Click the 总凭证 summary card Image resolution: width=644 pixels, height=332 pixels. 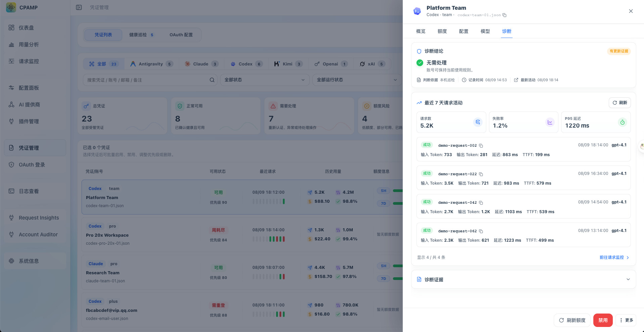pyautogui.click(x=122, y=116)
